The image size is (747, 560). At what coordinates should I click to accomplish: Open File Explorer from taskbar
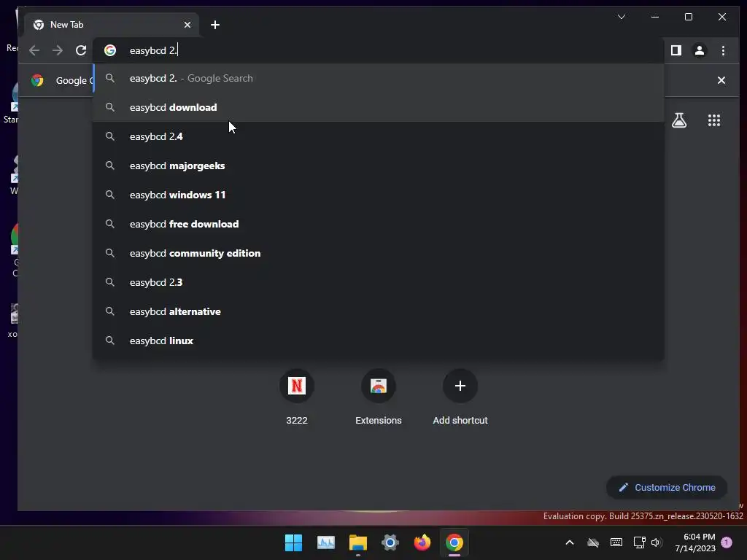click(x=357, y=542)
